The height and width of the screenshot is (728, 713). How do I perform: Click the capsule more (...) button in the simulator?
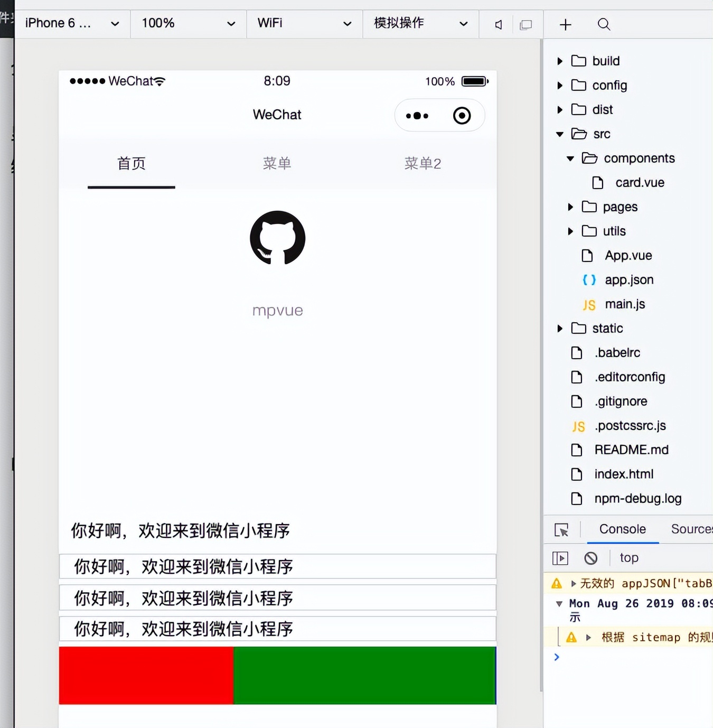tap(417, 115)
